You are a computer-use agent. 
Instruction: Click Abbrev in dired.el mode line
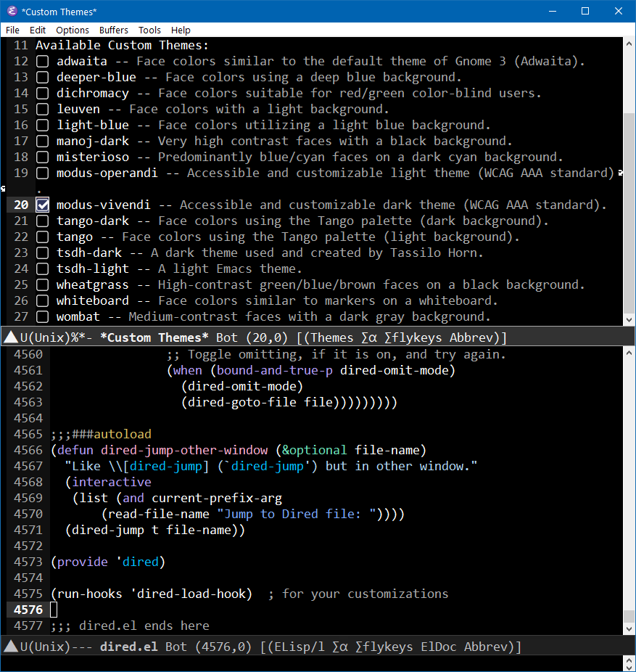(x=486, y=647)
